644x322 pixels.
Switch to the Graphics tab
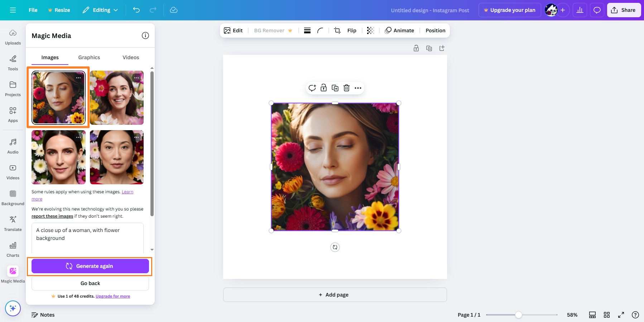click(89, 57)
